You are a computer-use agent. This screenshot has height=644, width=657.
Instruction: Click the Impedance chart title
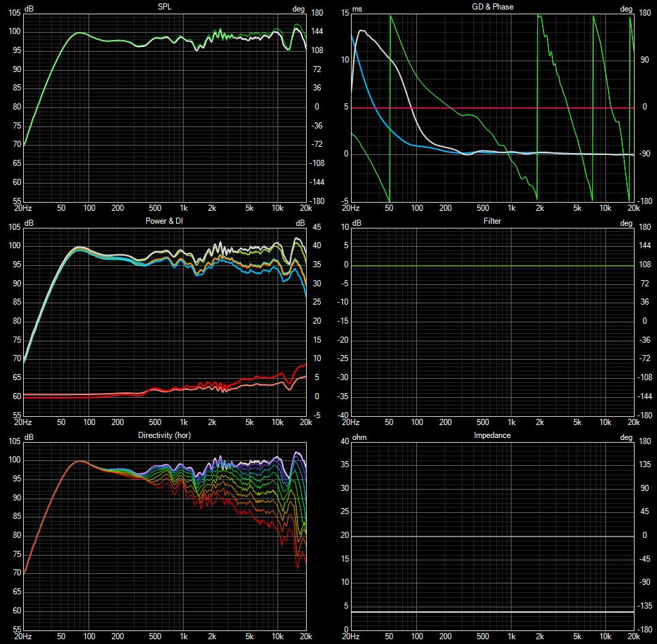492,435
